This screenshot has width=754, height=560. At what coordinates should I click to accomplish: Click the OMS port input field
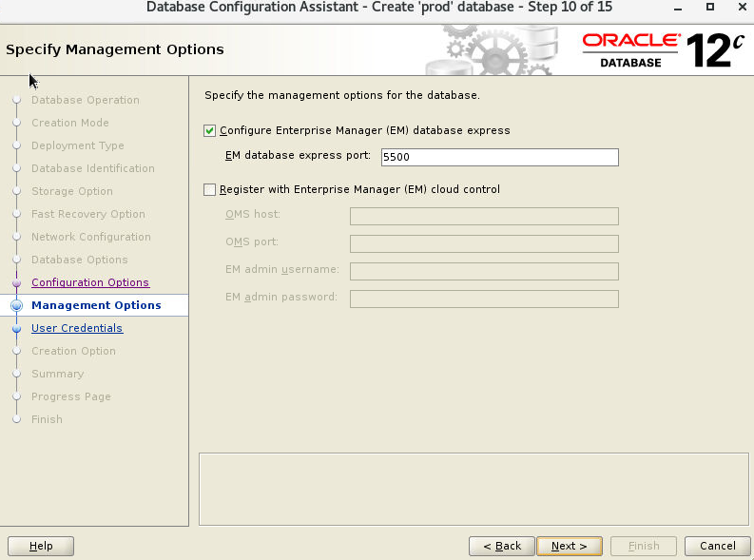click(484, 243)
